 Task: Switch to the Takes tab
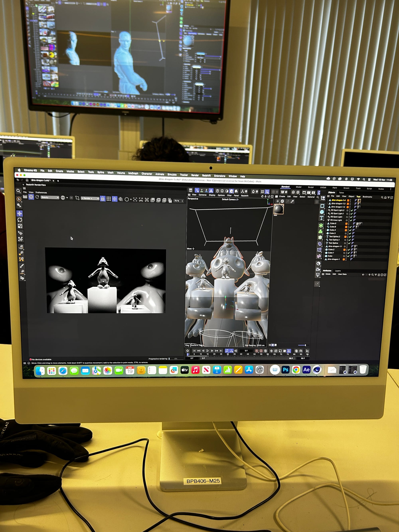(x=341, y=192)
